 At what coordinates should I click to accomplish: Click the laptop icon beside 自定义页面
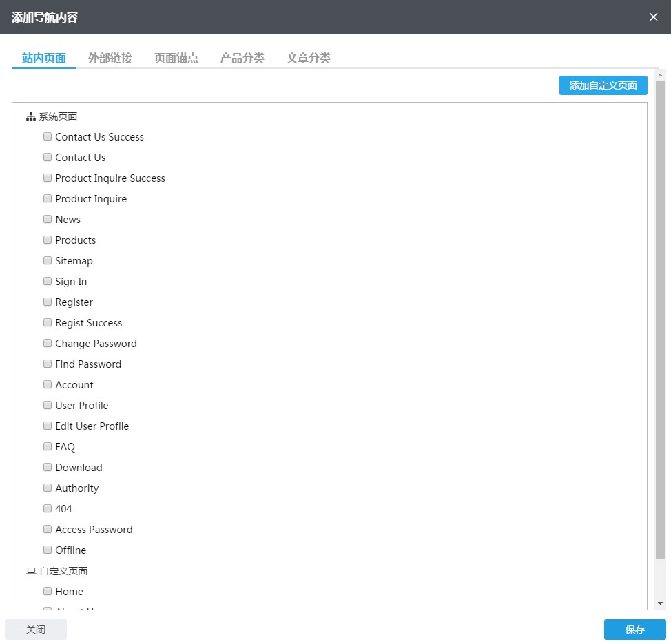(31, 571)
